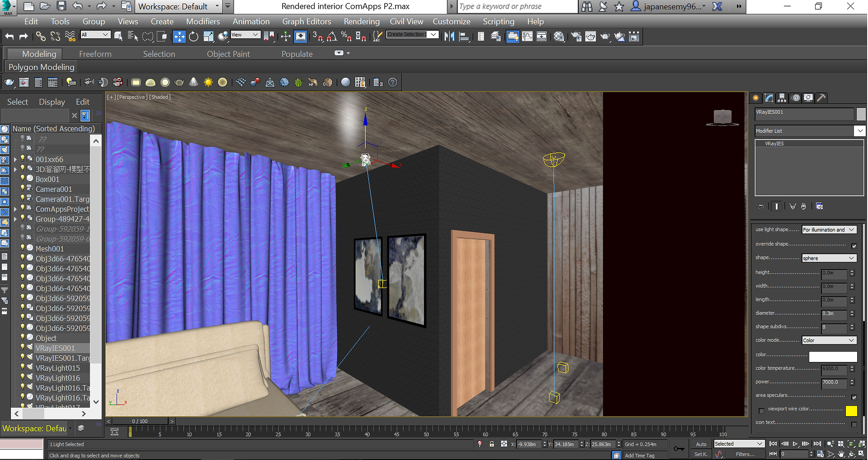Expand the 001xx66 tree item
The width and height of the screenshot is (868, 460).
[x=15, y=159]
